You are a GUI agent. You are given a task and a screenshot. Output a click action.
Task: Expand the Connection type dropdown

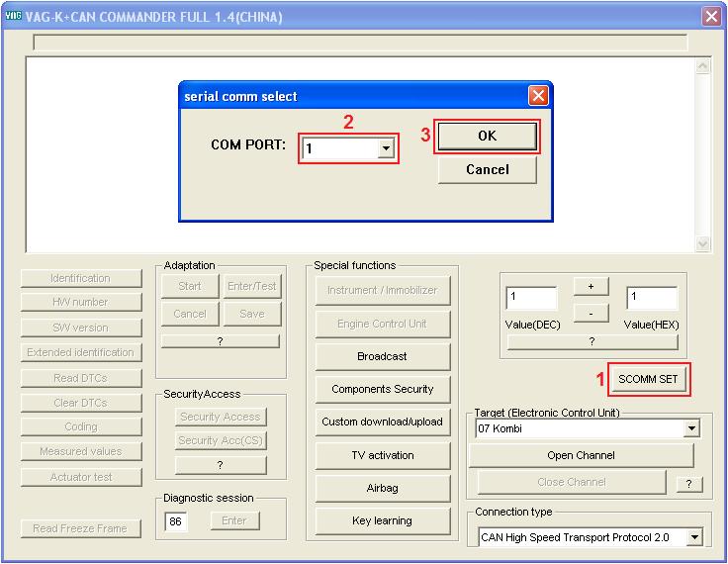694,537
